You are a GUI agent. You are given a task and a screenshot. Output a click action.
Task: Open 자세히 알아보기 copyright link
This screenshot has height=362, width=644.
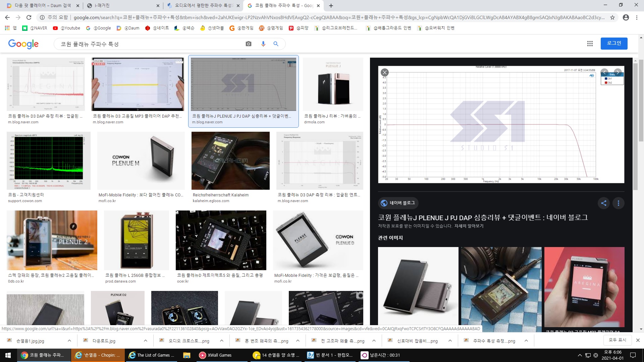click(469, 226)
